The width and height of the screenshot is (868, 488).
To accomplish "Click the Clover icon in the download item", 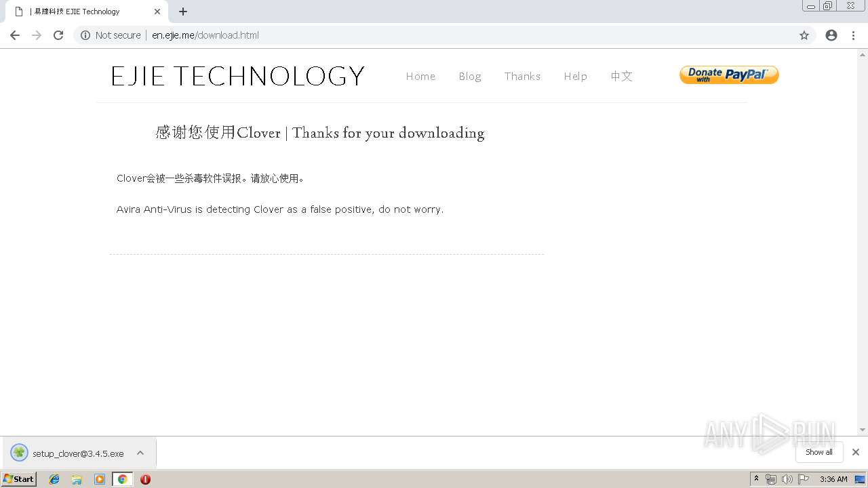I will [20, 453].
